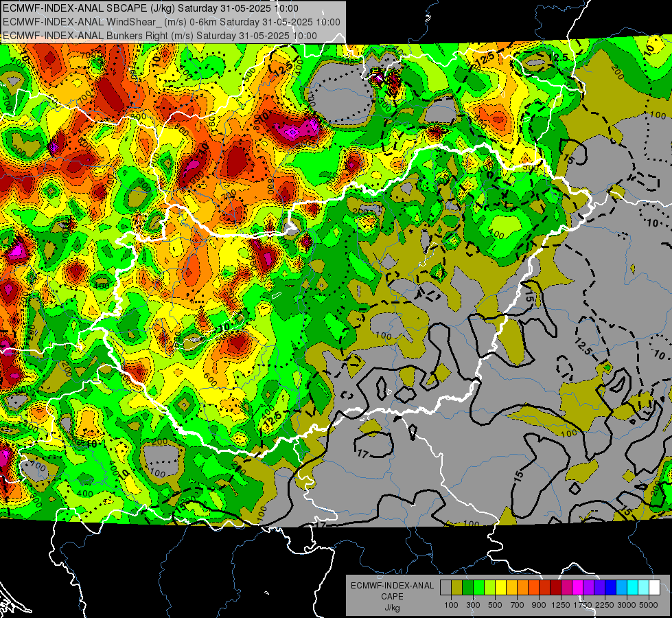Click the SBCAPE title line
The width and height of the screenshot is (672, 618).
point(150,8)
